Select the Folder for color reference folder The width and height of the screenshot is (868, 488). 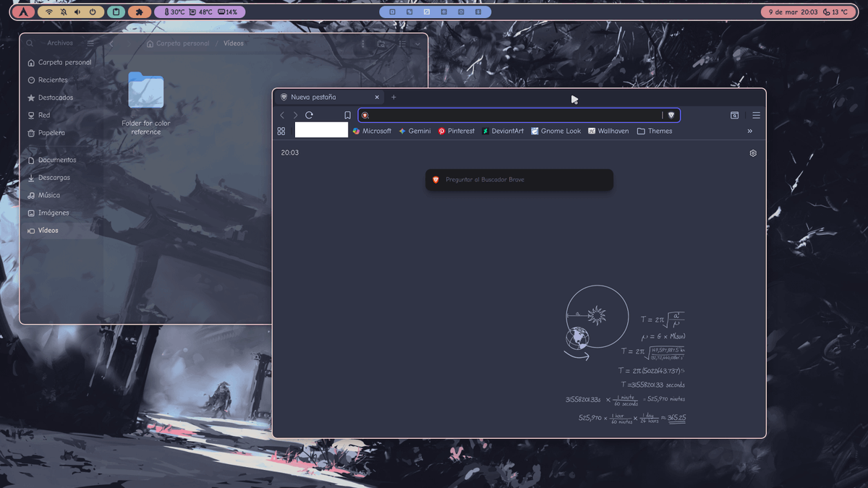point(146,103)
